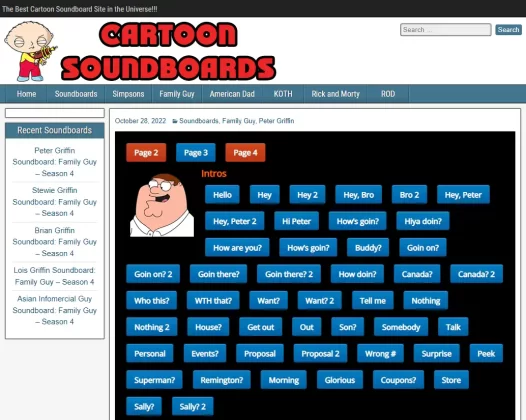The width and height of the screenshot is (526, 420).
Task: Play the House? sound
Action: coord(208,327)
